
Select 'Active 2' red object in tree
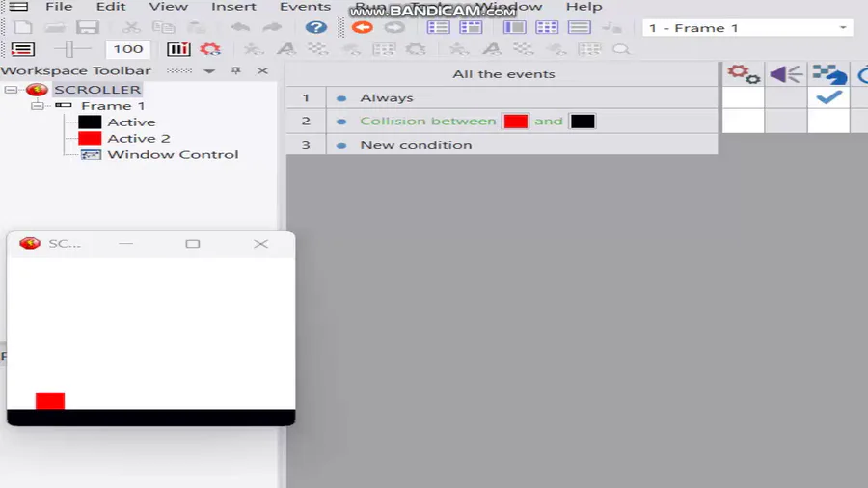138,138
